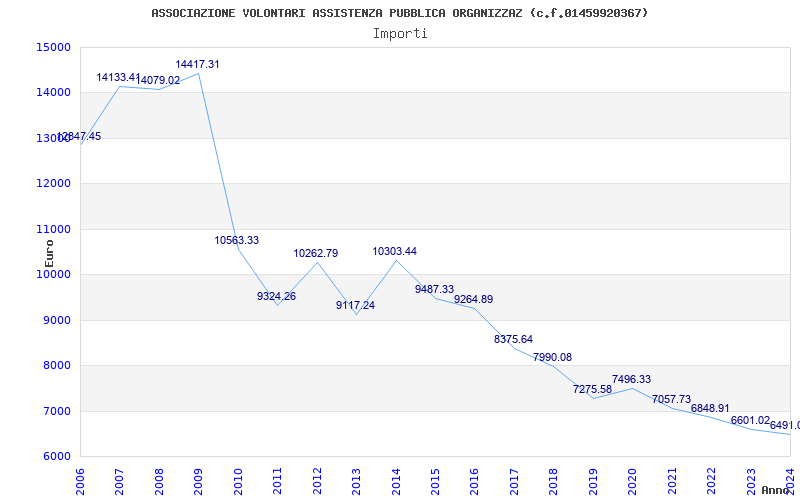This screenshot has height=500, width=800.
Task: Click the 2022 year axis label
Action: pyautogui.click(x=712, y=480)
